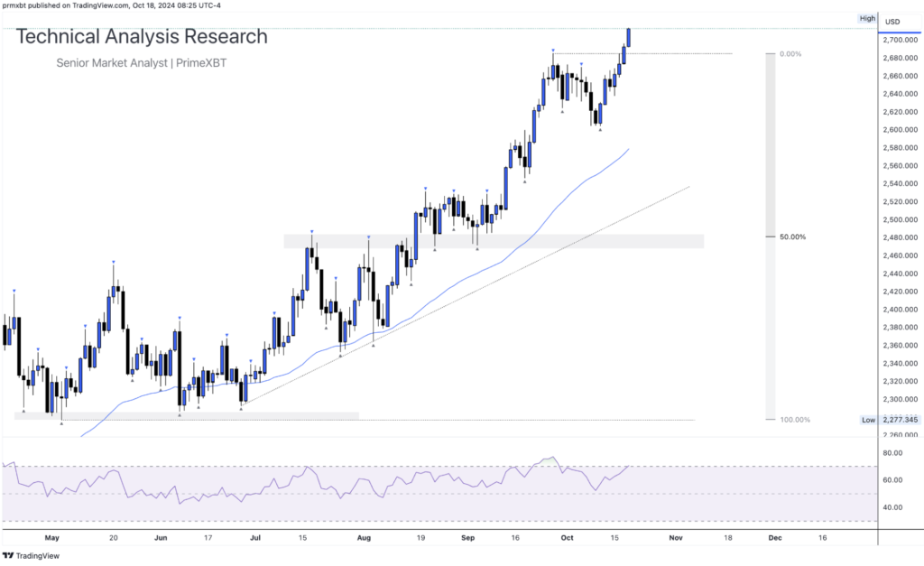Click the 2,560.000 price axis label
924x566 pixels.
900,166
